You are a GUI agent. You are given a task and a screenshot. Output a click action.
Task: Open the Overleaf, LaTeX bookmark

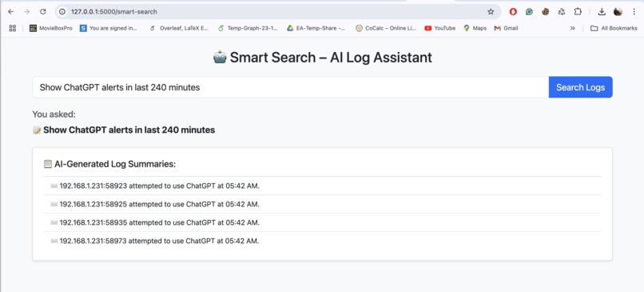point(179,28)
